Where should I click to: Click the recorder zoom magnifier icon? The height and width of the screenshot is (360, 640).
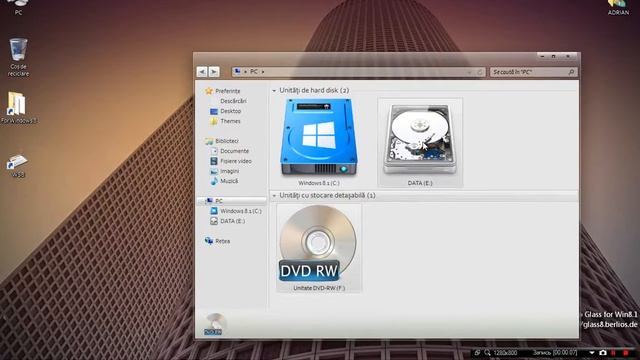487,353
